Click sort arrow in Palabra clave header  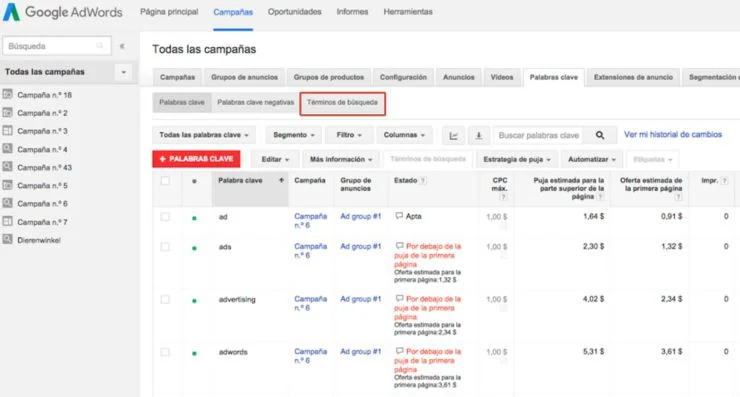281,180
